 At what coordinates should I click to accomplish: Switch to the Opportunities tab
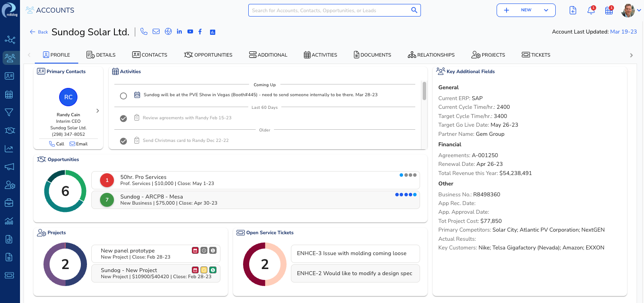(208, 55)
